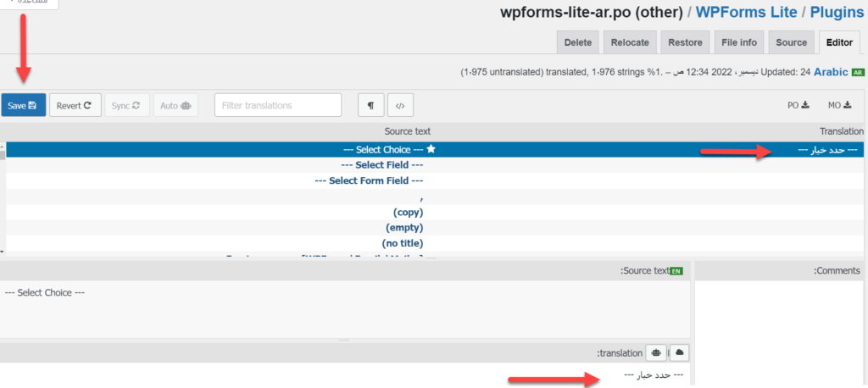Viewport: 868px width, 388px height.
Task: Click the cloud icon in translation panel
Action: coord(679,352)
